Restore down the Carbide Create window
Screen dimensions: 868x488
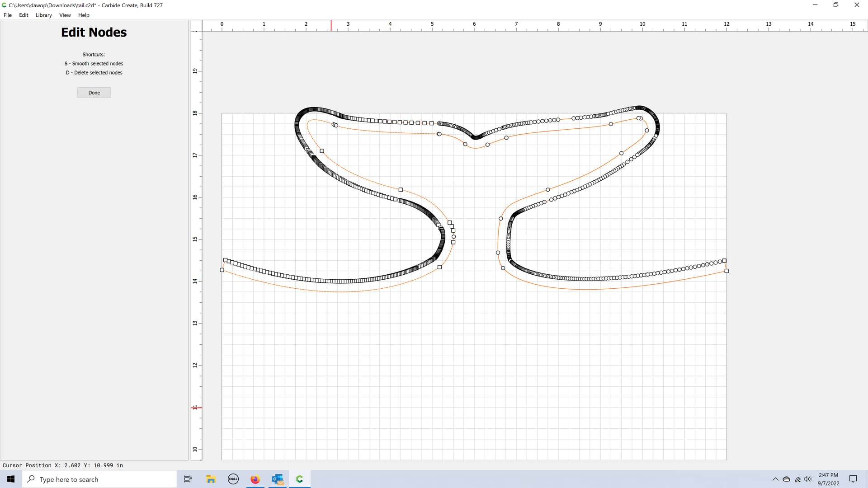coord(836,5)
